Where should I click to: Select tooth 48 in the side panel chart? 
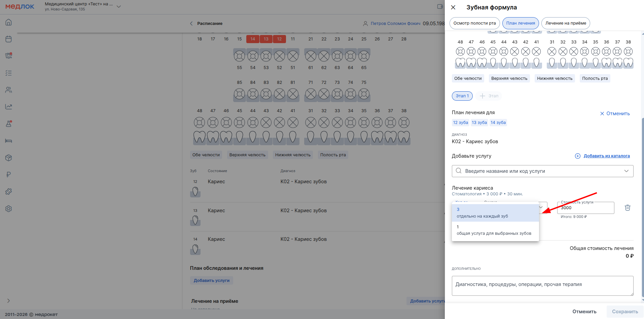point(460,52)
